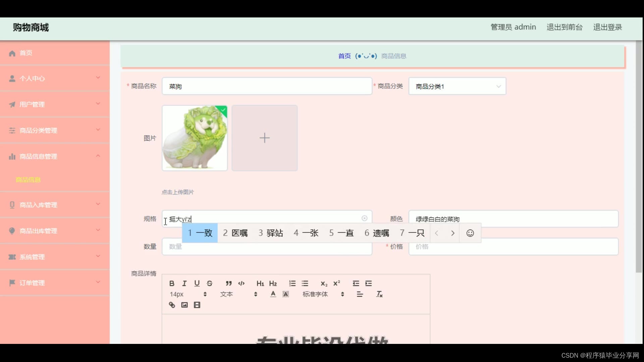Apply italic formatting in the editor

[184, 283]
